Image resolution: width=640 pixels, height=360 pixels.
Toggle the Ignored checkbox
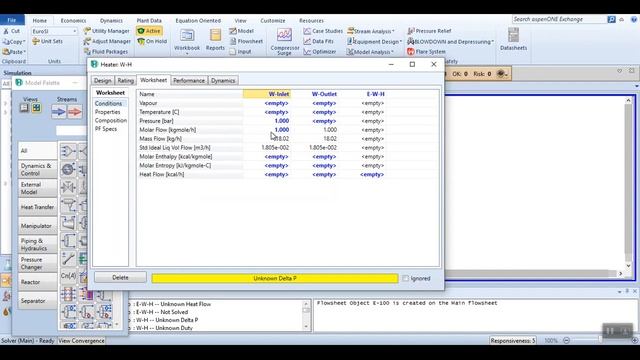click(x=405, y=278)
